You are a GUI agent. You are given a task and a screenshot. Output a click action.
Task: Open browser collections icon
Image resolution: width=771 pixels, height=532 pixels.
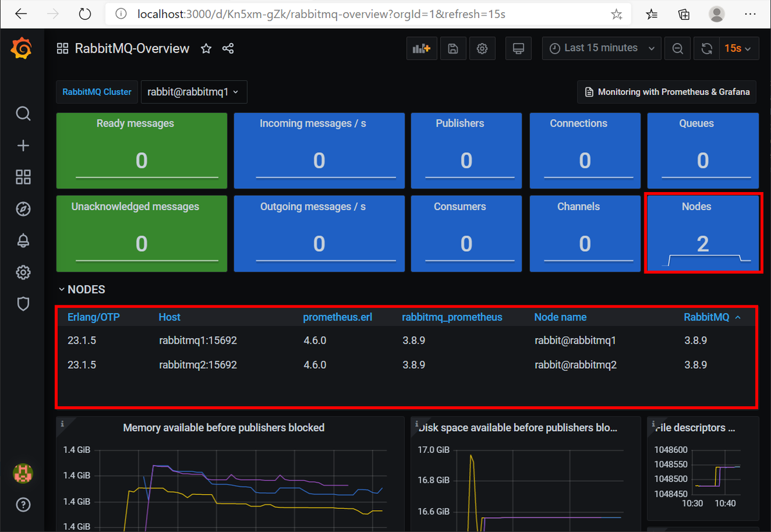click(684, 14)
